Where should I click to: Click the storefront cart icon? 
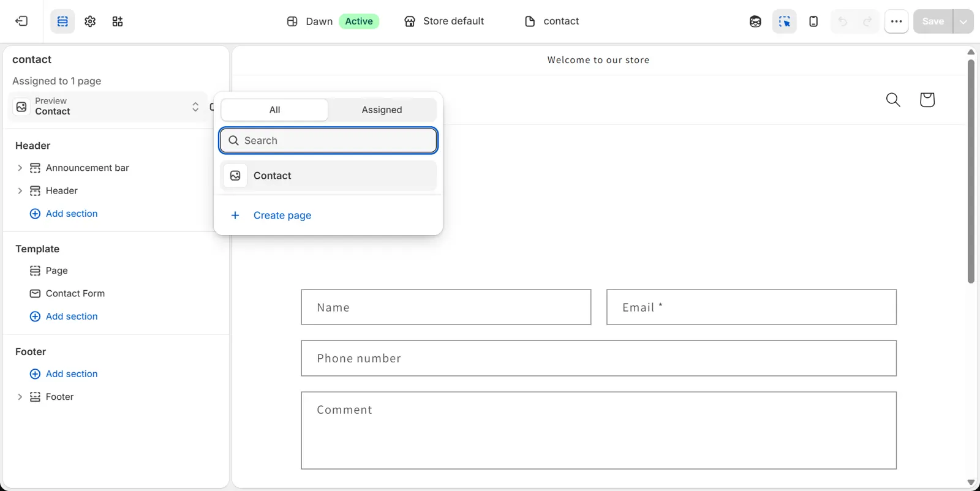927,100
